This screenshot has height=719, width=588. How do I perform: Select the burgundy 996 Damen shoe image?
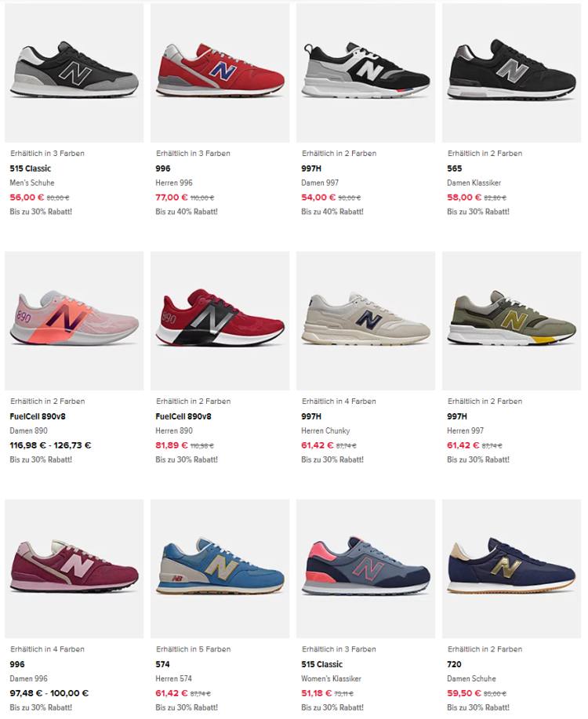point(74,568)
